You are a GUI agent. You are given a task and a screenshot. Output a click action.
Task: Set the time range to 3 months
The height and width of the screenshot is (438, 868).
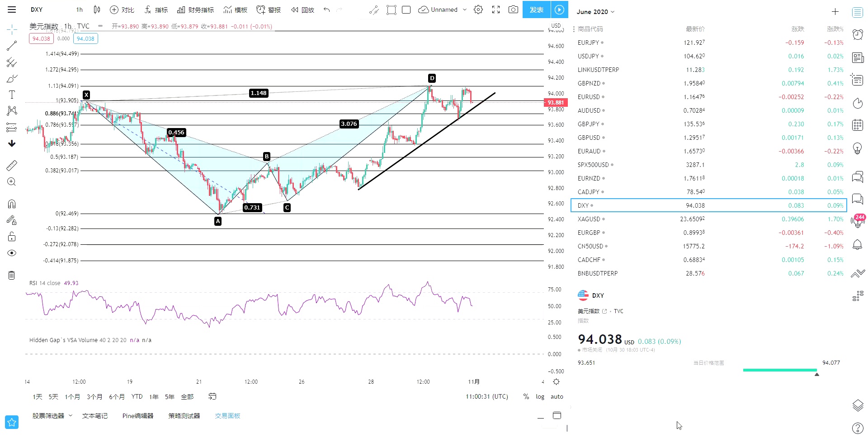94,397
